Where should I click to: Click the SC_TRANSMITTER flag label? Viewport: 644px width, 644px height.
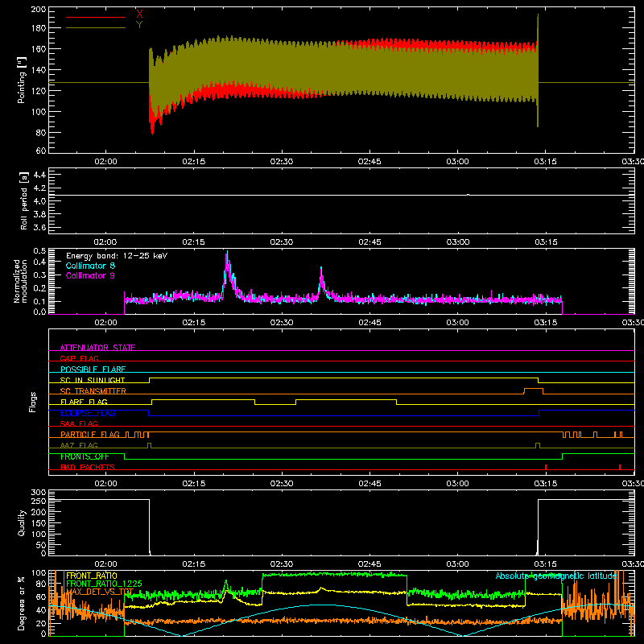click(93, 391)
